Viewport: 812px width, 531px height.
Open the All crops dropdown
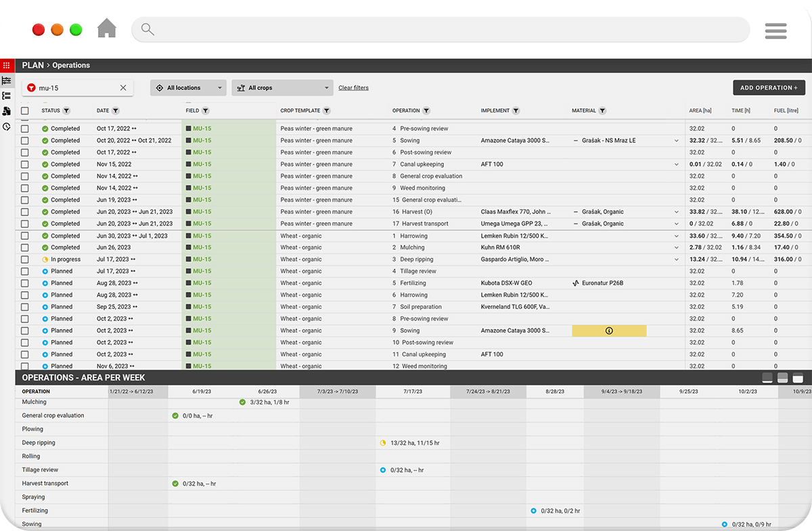pyautogui.click(x=283, y=88)
